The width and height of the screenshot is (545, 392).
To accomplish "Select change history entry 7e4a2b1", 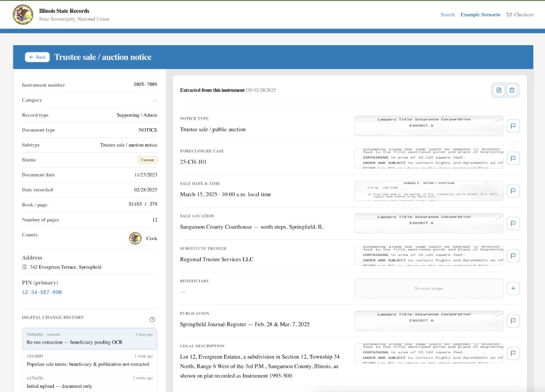I will 89,338.
